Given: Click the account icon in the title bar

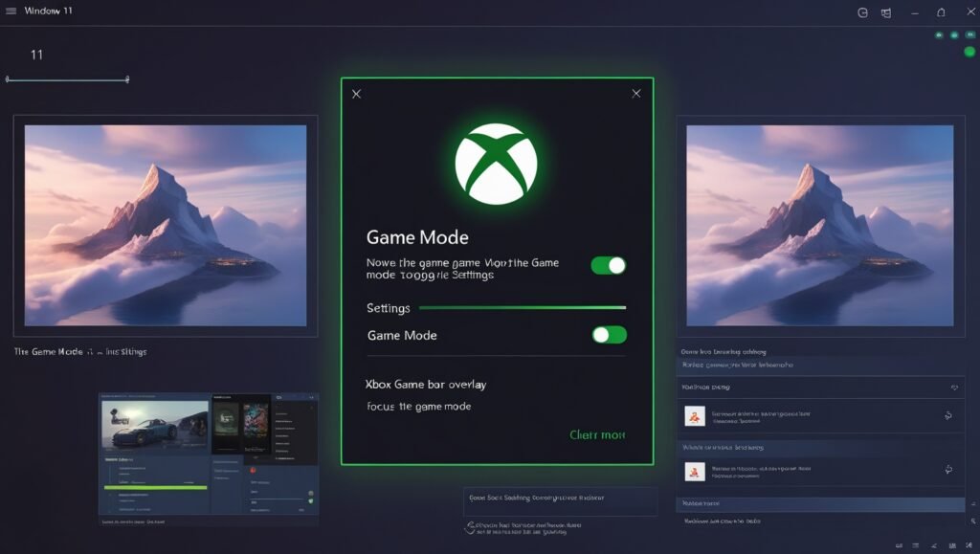Looking at the screenshot, I should [862, 12].
